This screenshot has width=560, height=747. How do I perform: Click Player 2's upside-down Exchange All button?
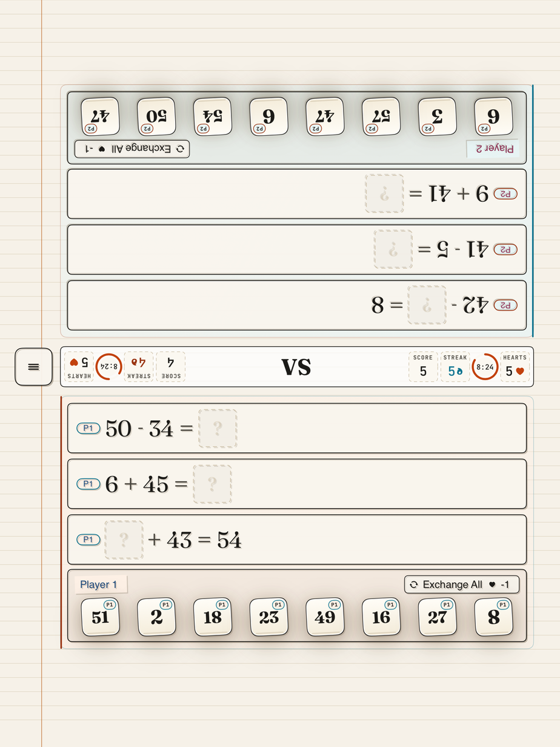tap(132, 149)
